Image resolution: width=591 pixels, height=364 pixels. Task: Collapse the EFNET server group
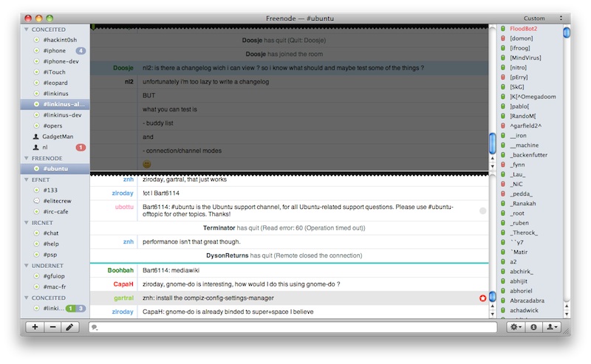pyautogui.click(x=27, y=179)
